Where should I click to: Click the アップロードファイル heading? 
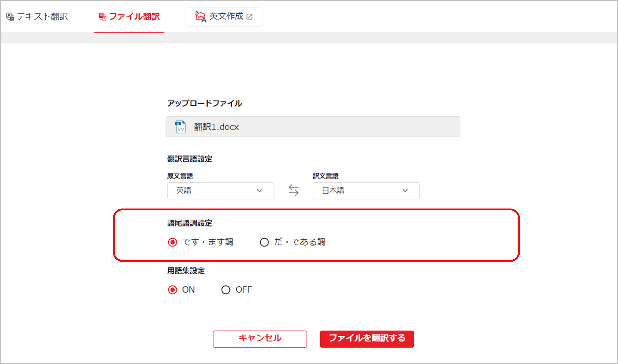click(204, 103)
